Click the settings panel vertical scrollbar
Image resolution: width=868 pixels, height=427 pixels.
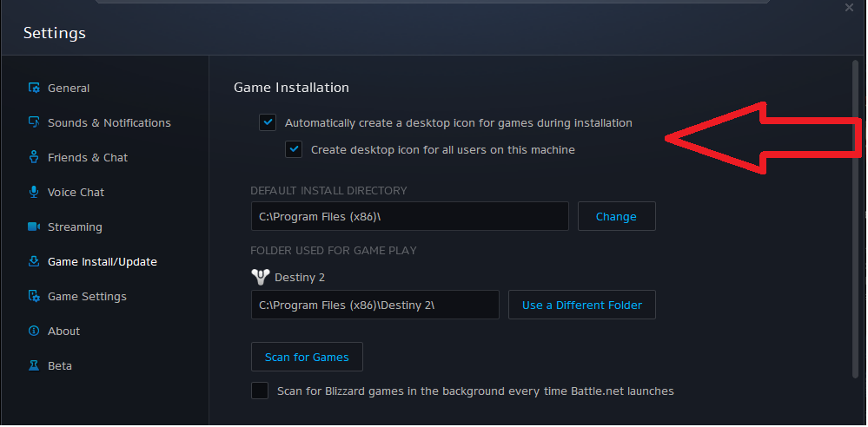coord(855,217)
